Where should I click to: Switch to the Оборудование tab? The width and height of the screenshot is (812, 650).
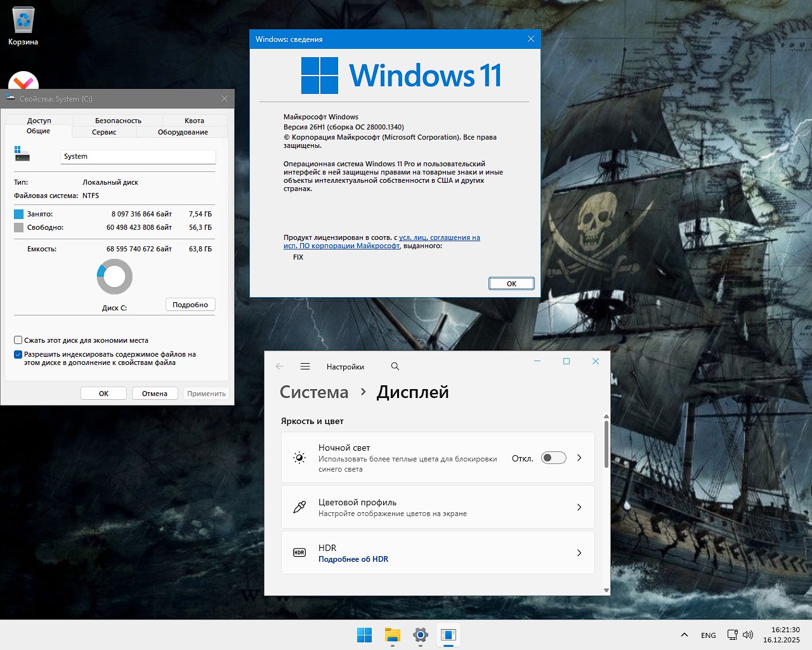(x=183, y=132)
